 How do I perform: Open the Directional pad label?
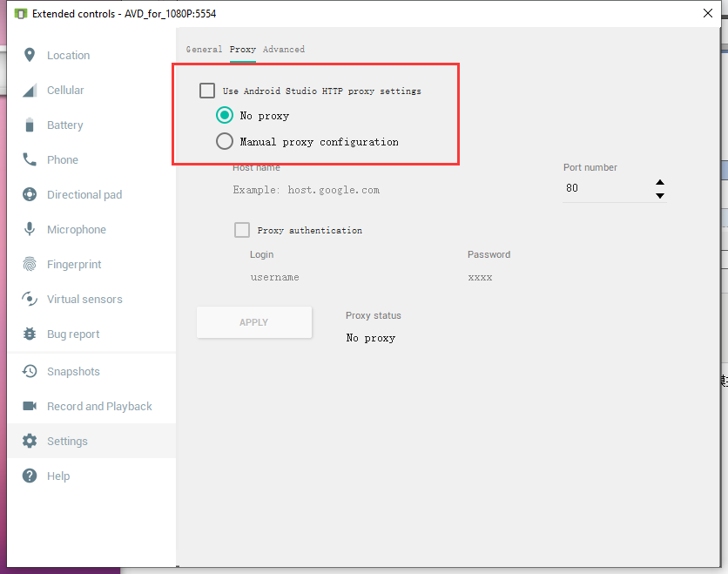coord(84,194)
